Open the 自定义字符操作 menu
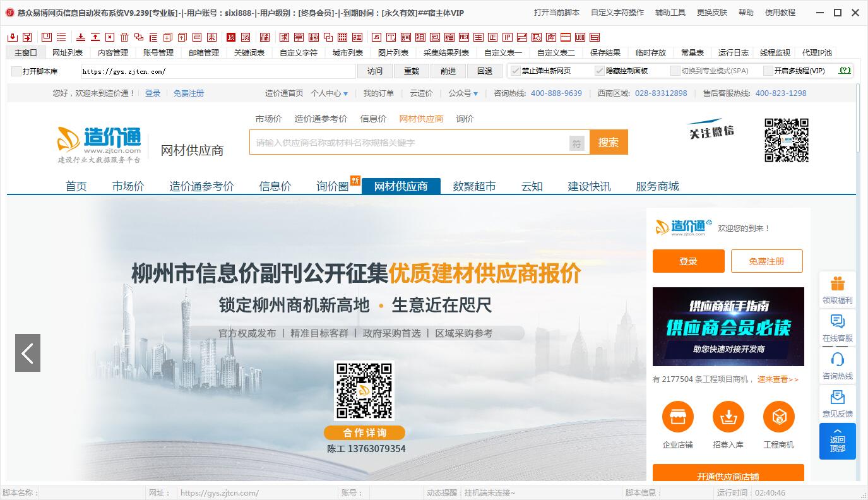 [x=617, y=12]
